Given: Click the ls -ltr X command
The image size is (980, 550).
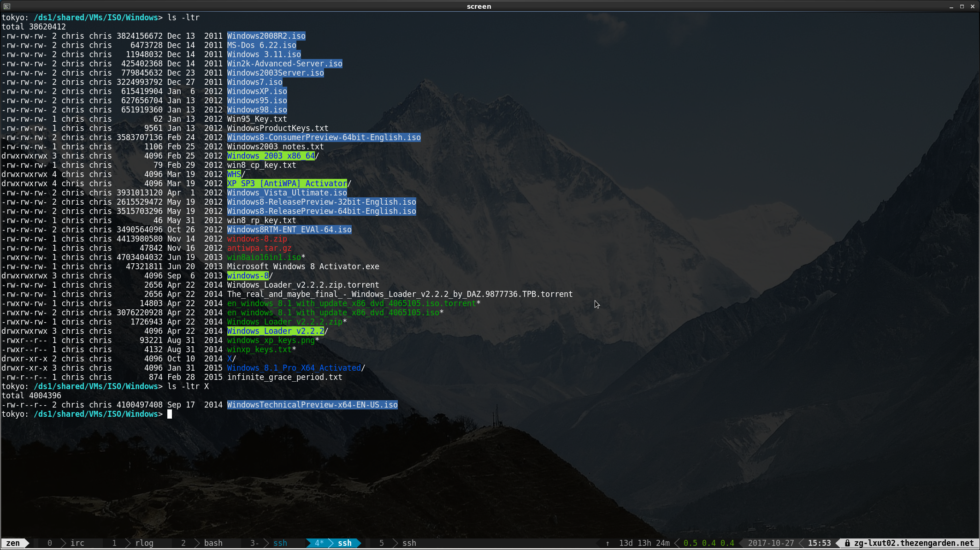Looking at the screenshot, I should (188, 386).
